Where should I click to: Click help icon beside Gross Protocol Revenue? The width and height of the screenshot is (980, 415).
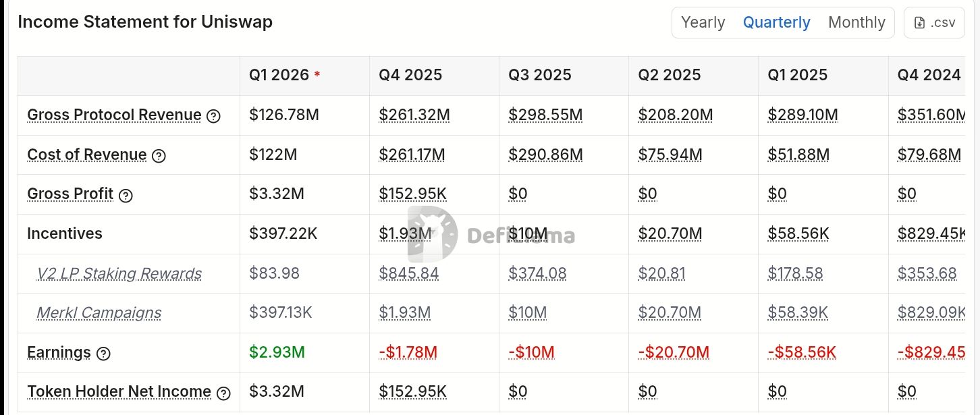pyautogui.click(x=213, y=116)
